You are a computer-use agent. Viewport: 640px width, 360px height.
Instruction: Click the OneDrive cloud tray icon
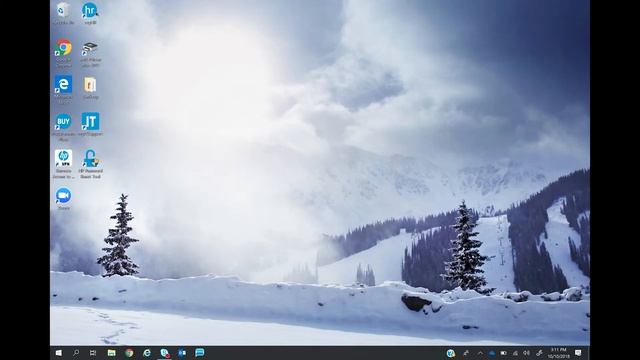coord(491,353)
